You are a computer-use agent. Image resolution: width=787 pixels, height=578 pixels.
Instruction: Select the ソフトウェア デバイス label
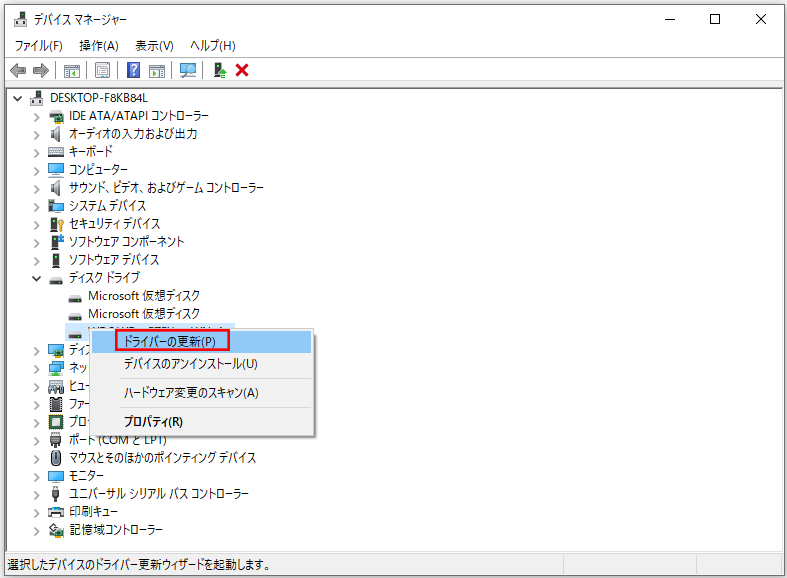(x=114, y=260)
